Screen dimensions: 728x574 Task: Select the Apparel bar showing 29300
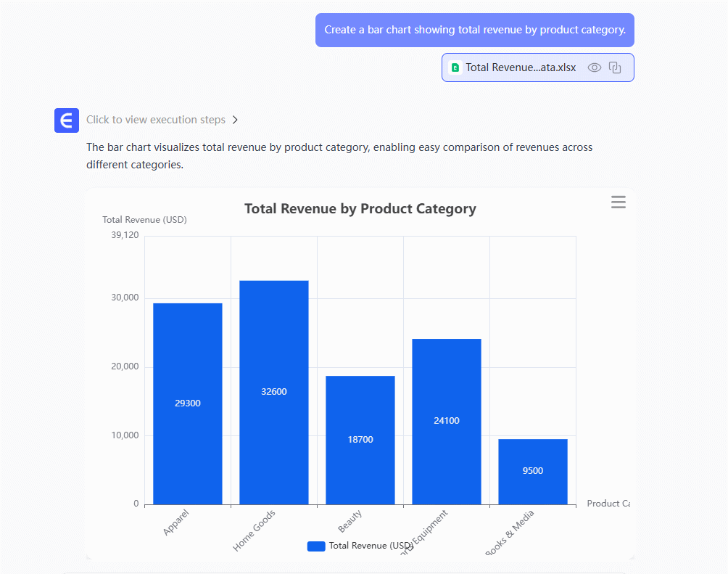[188, 403]
